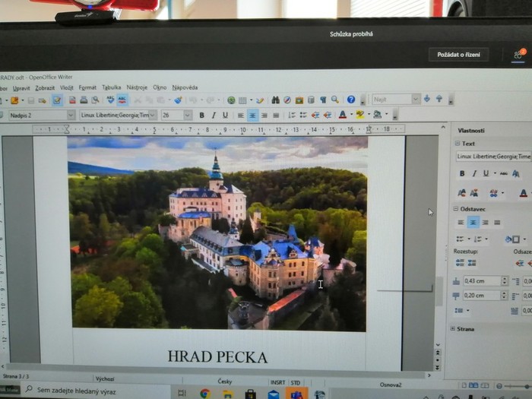Click Požádat o řízení button
532x399 pixels.
click(458, 55)
